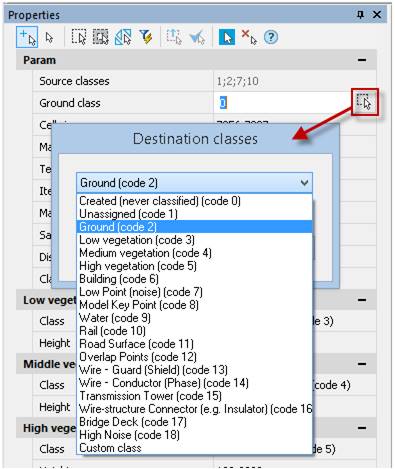This screenshot has height=469, width=395.
Task: Choose Wire - Guard (Shield) (code 13)
Action: 194,370
